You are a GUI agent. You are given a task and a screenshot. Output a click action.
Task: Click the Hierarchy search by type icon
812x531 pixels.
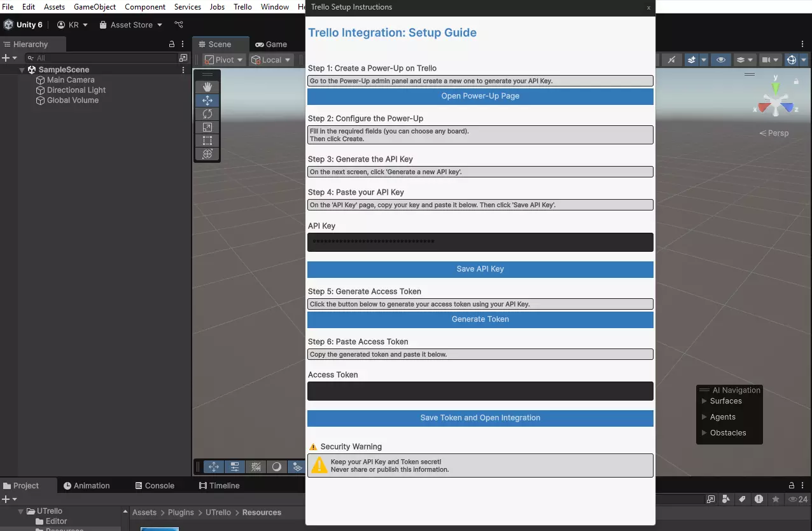[183, 58]
